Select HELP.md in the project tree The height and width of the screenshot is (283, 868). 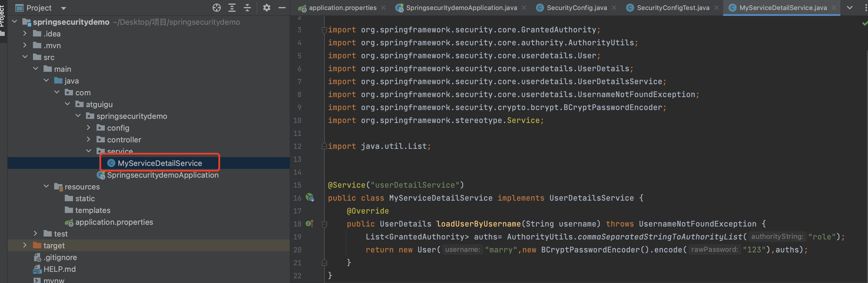pos(59,269)
